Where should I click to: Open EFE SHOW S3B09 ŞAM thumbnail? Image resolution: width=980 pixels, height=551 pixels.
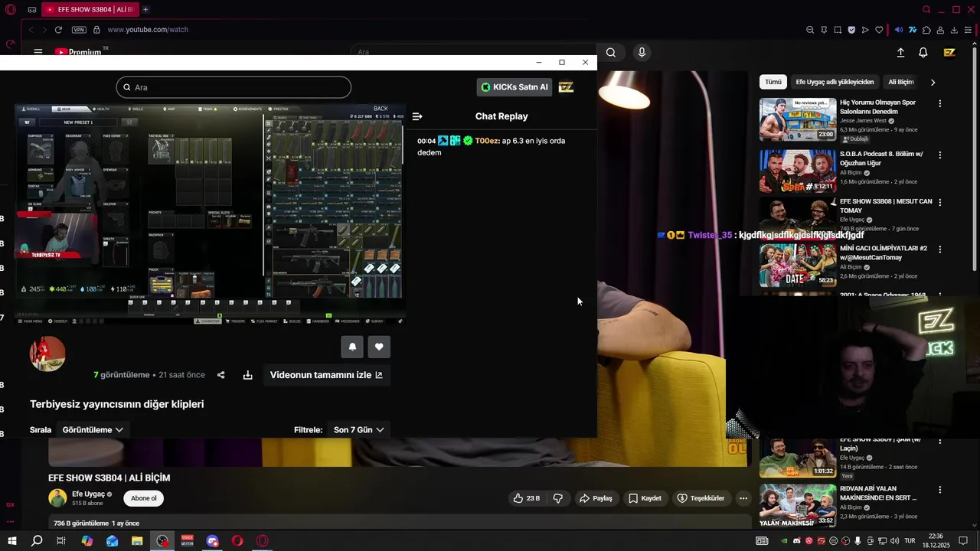[798, 457]
